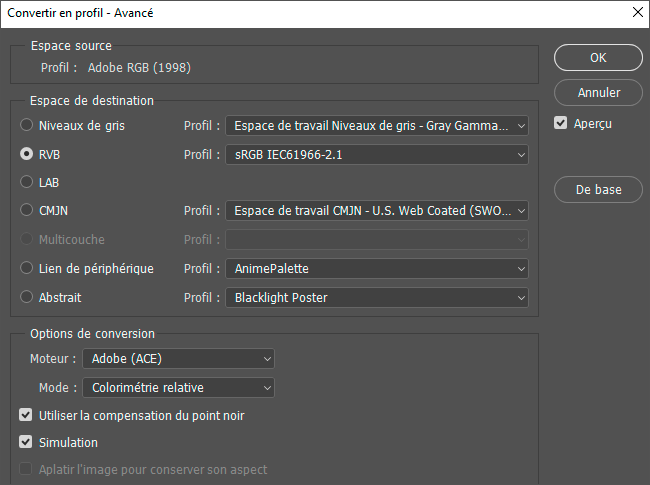The height and width of the screenshot is (485, 650).
Task: Open the Gray Gamma profile dropdown
Action: tap(377, 126)
